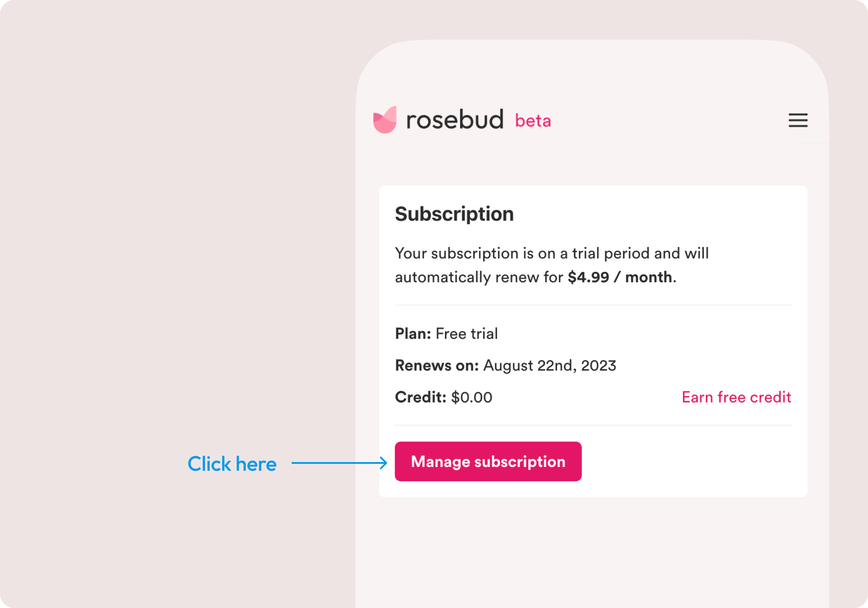Click the pink beta label
This screenshot has width=868, height=608.
point(533,121)
